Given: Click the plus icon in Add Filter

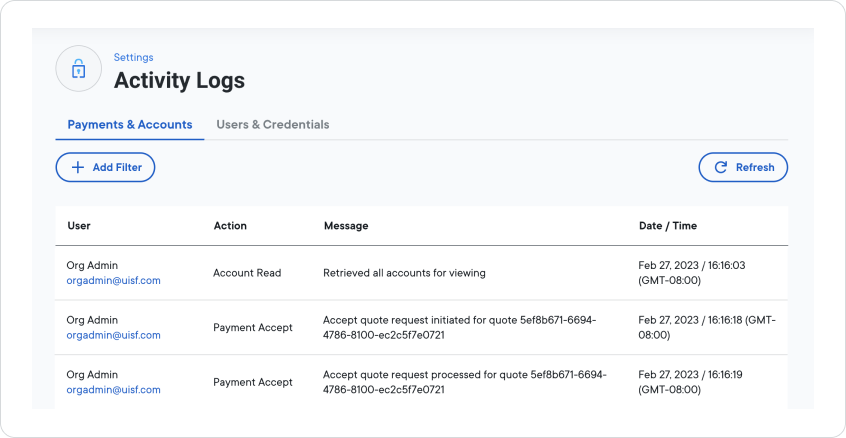Looking at the screenshot, I should 77,167.
